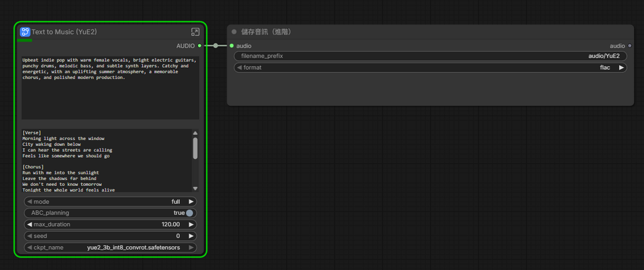The image size is (644, 270).
Task: Collapse the 儲存音訊 node using its gray dot
Action: (234, 31)
